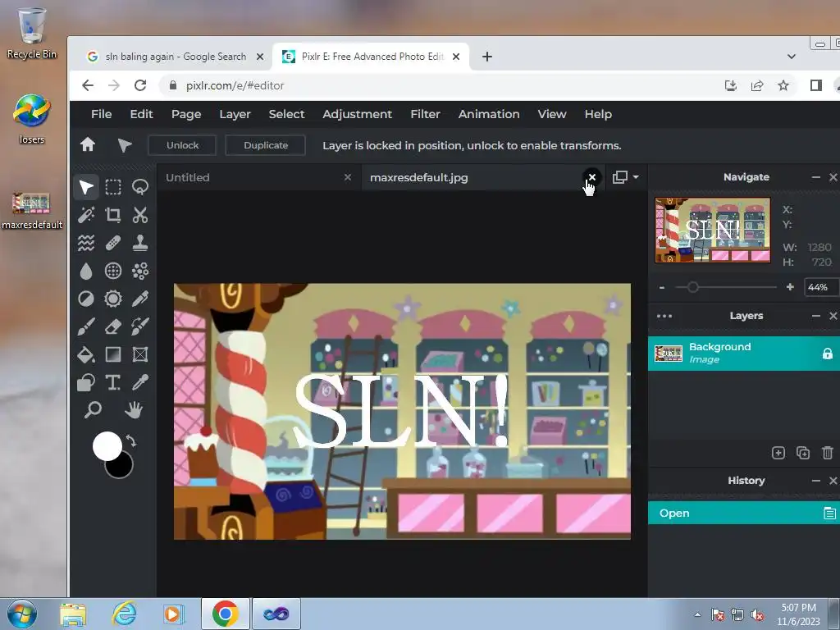Viewport: 840px width, 630px height.
Task: Select black background color swatch
Action: tap(121, 468)
